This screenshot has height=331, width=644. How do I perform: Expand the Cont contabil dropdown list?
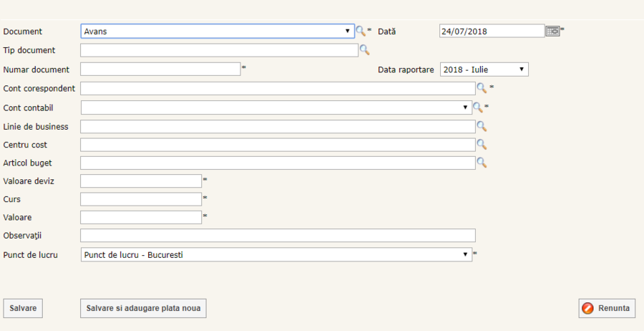tap(276, 107)
